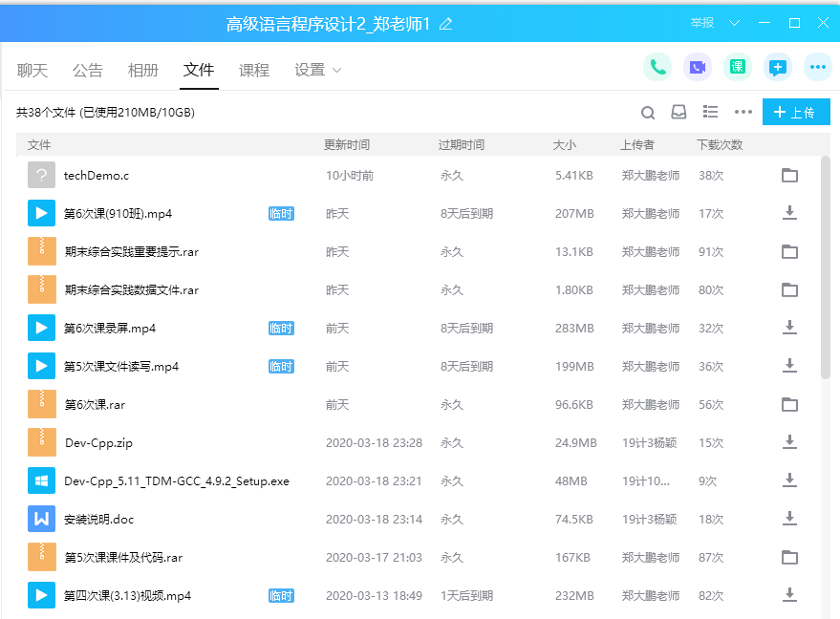
Task: Click play icon of 第6次课录屏.mp4
Action: coord(41,328)
